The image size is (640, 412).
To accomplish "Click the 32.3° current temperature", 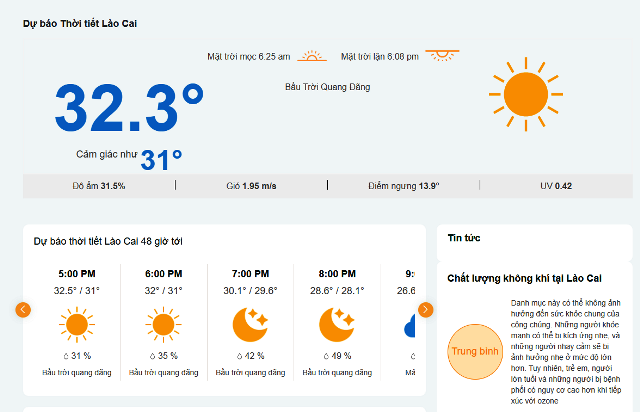I will [x=129, y=109].
